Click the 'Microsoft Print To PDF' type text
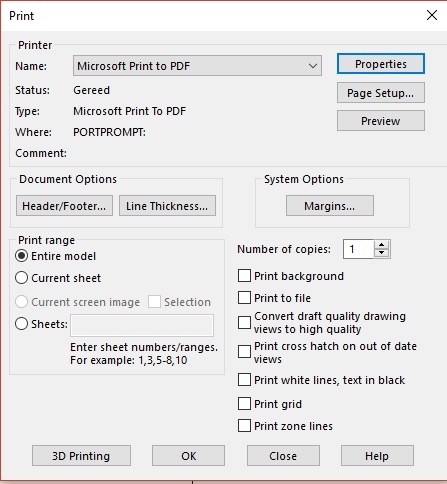 click(130, 111)
